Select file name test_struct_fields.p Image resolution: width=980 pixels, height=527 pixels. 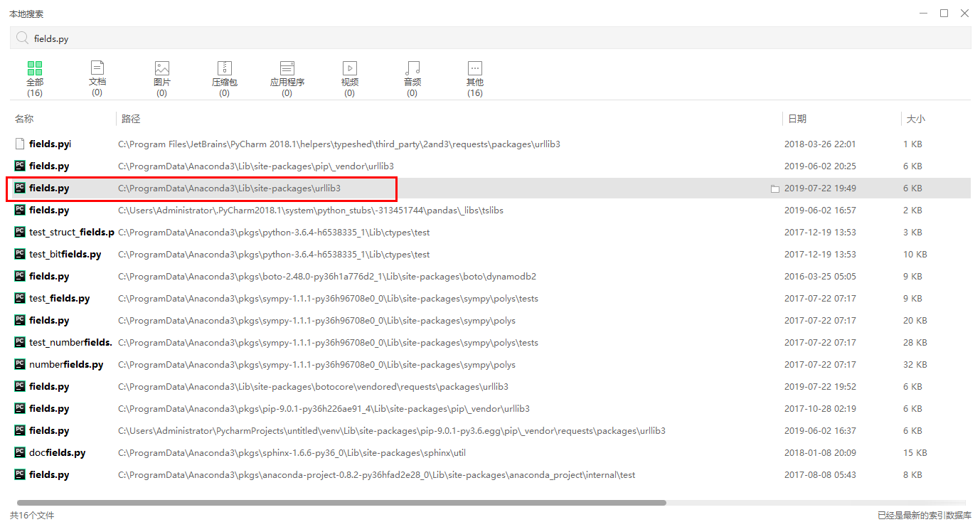coord(72,232)
